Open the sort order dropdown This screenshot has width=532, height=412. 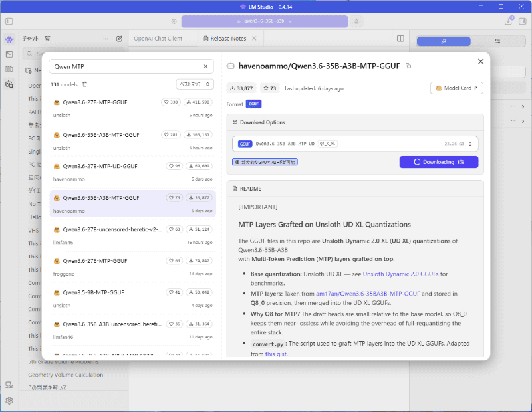(195, 84)
